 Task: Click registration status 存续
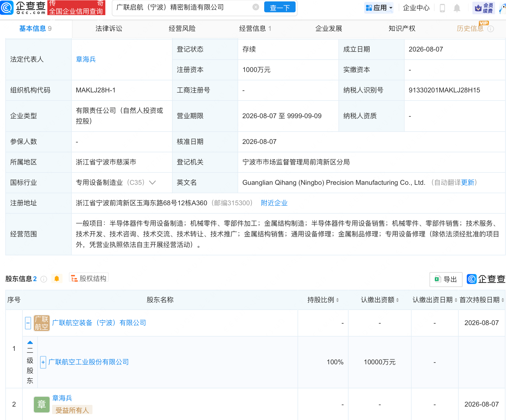point(249,49)
